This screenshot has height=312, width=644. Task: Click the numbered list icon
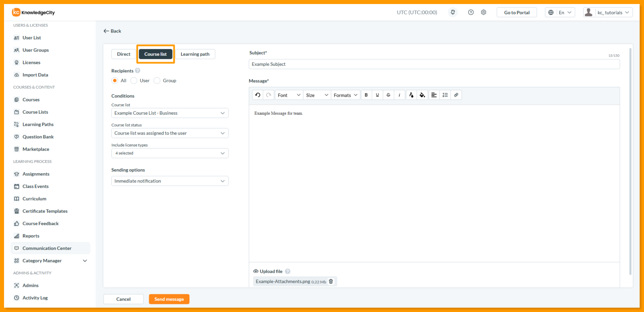(x=445, y=95)
